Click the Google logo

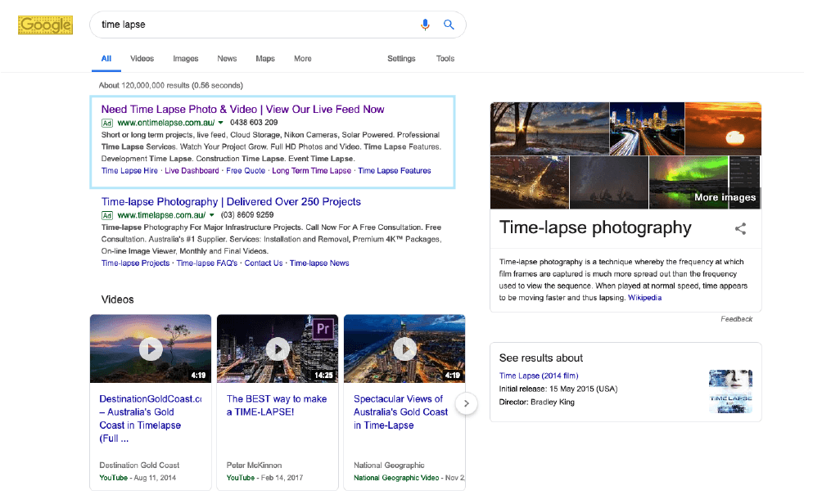[45, 25]
